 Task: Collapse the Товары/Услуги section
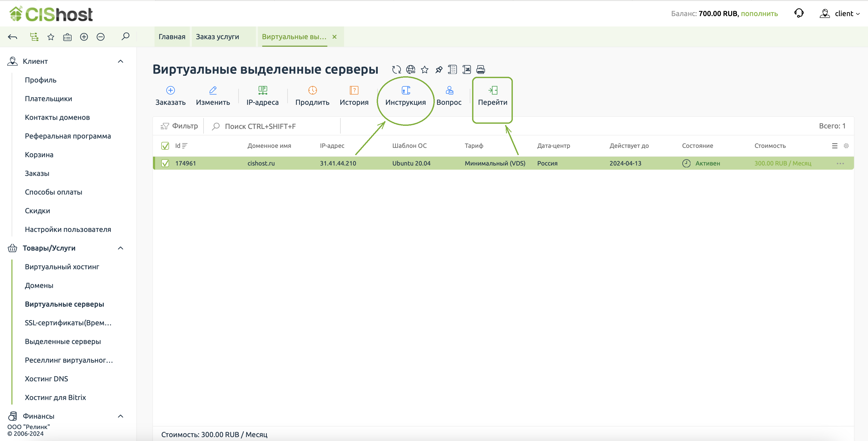(x=121, y=248)
